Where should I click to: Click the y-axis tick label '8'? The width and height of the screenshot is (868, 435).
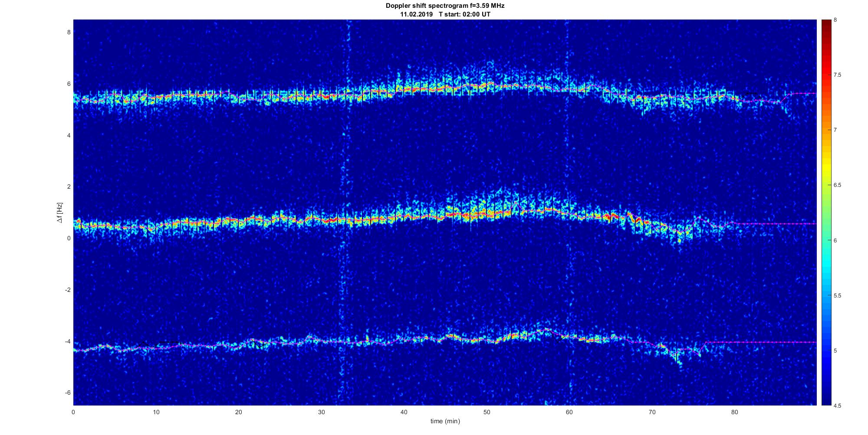coord(68,32)
